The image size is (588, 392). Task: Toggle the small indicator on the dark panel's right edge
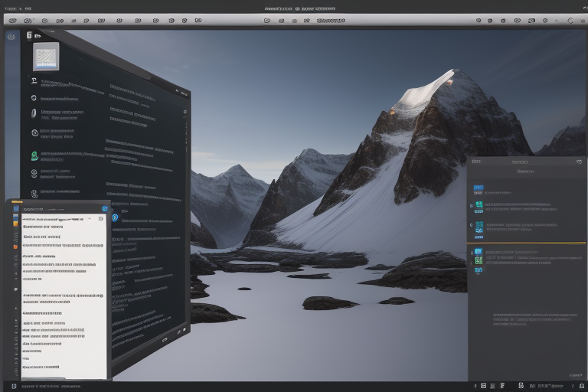coord(185,112)
